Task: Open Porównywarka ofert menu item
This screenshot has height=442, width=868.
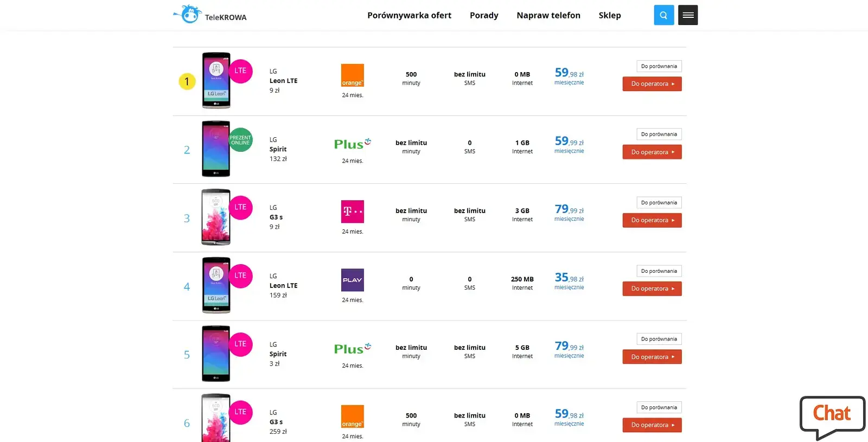Action: [x=409, y=15]
